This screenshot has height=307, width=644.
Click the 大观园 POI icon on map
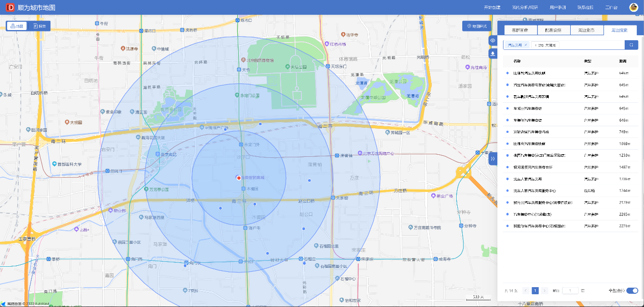(x=67, y=122)
